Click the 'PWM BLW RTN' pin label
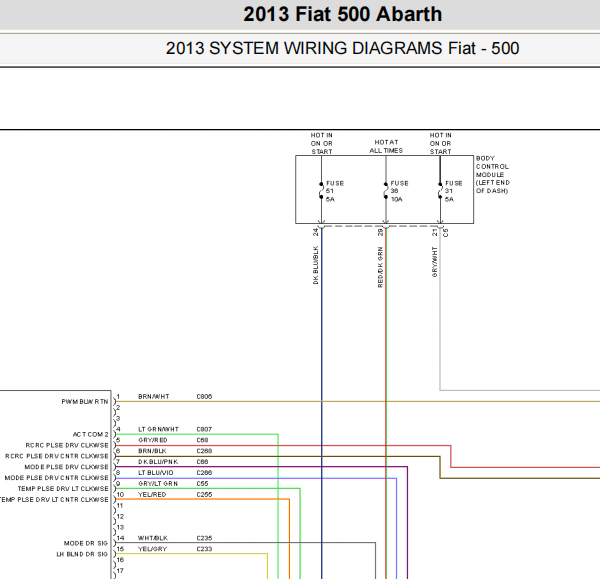The width and height of the screenshot is (600, 579). pos(85,402)
